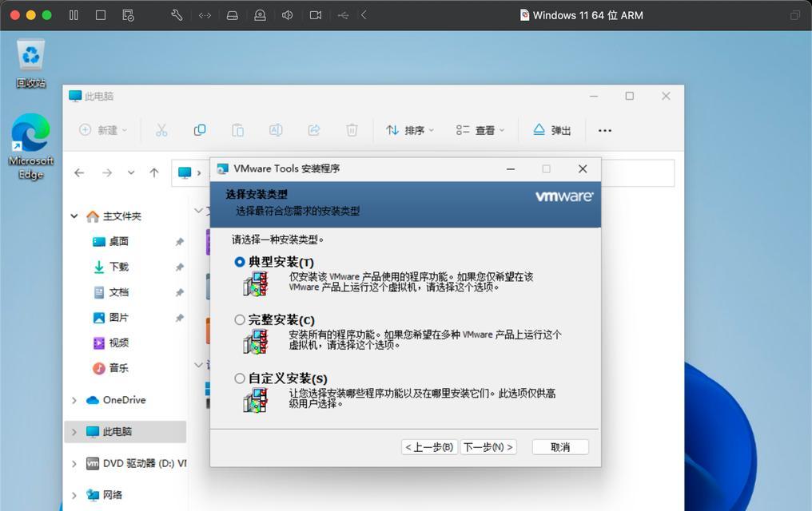The height and width of the screenshot is (511, 812).
Task: Click the Paste clipboard icon in Explorer toolbar
Action: coord(237,130)
